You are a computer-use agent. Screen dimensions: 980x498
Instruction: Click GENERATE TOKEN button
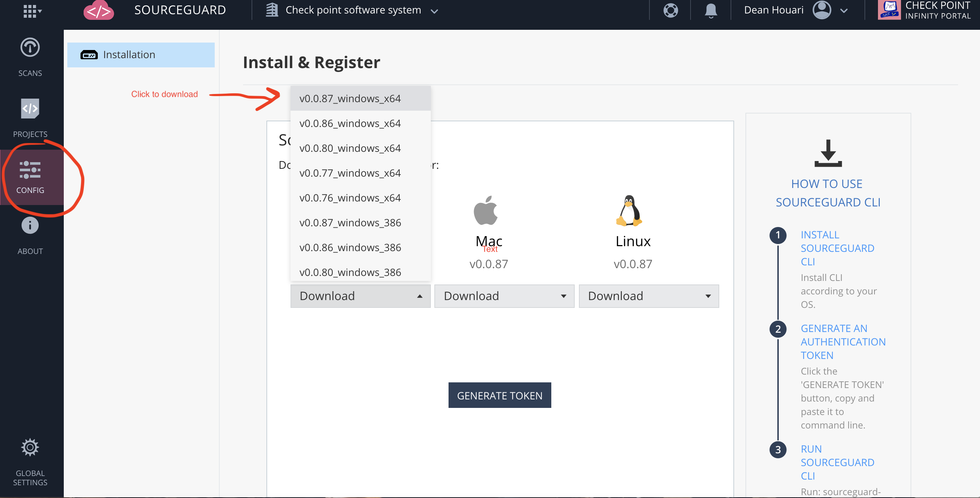pyautogui.click(x=500, y=395)
